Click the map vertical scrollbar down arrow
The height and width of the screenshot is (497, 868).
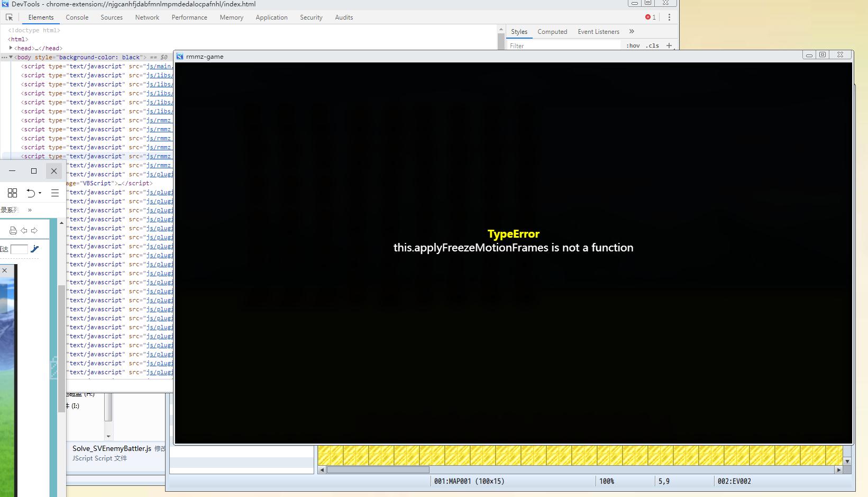coord(847,461)
